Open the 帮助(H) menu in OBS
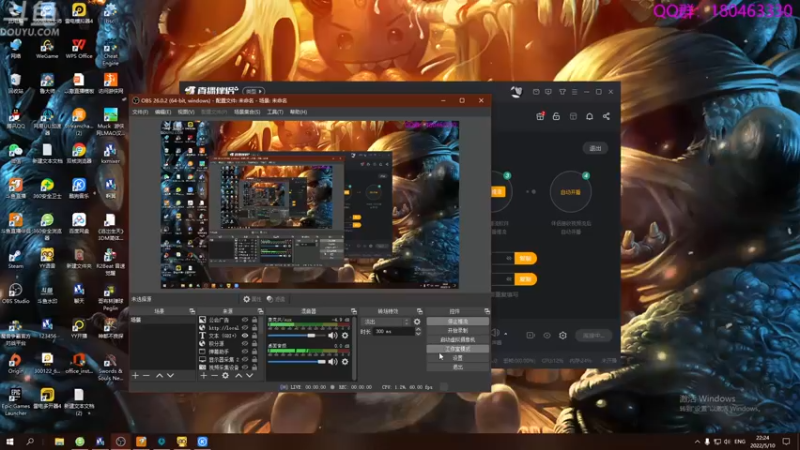 point(298,112)
